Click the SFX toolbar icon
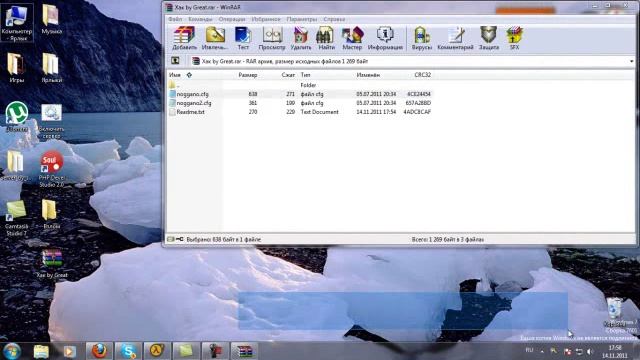640x360 pixels. [x=514, y=38]
